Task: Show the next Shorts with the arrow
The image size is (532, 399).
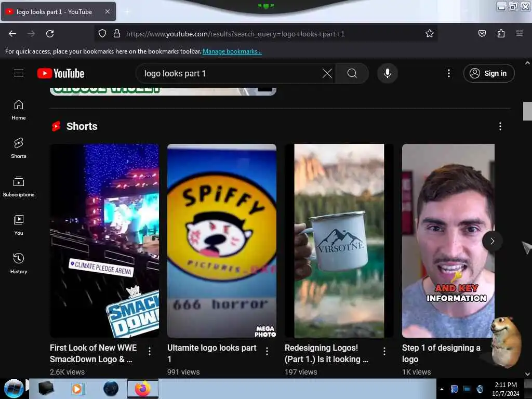Action: [493, 241]
